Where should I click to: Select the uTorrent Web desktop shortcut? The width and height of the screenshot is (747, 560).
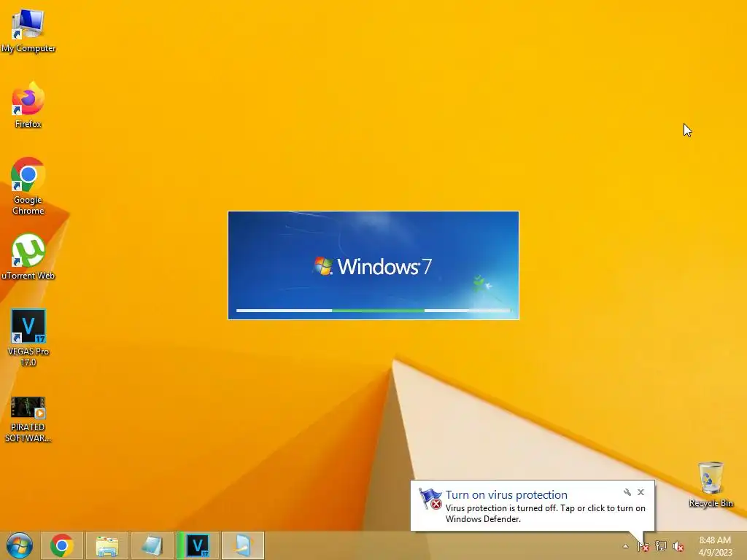click(x=28, y=257)
